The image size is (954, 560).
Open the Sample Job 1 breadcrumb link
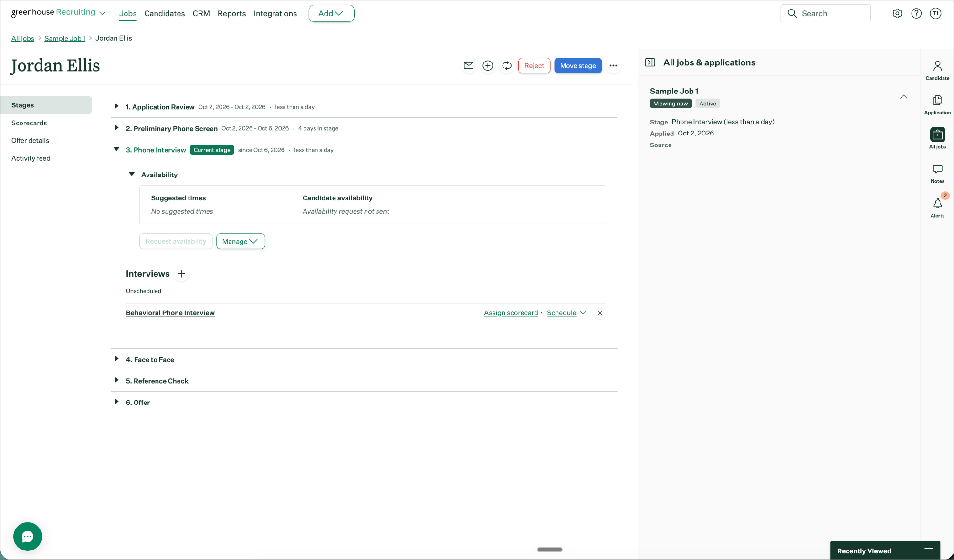point(65,38)
